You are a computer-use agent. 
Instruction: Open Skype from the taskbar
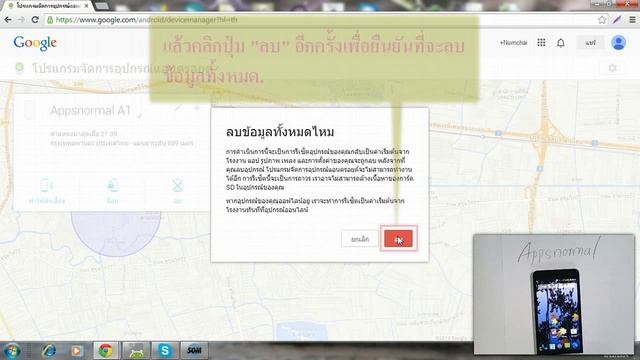click(165, 351)
